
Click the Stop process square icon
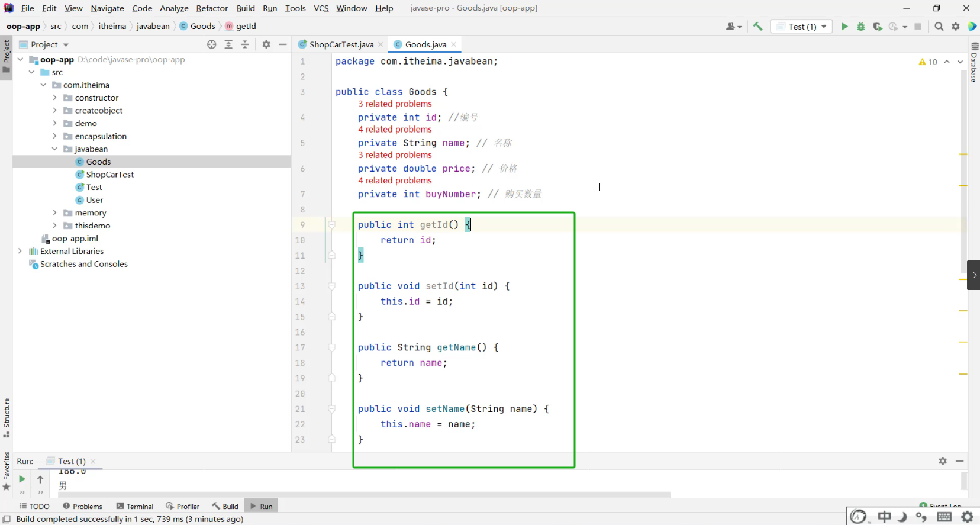click(918, 27)
